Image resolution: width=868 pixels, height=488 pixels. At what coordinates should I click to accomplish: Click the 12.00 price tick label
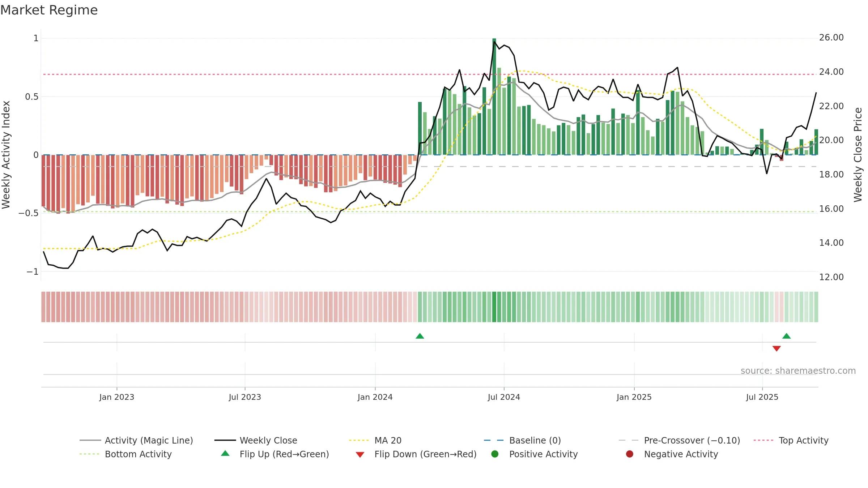click(831, 277)
